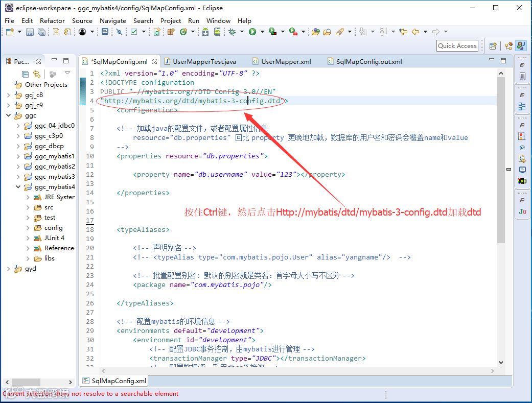The image size is (532, 403).
Task: Expand the config folder
Action: [28, 228]
